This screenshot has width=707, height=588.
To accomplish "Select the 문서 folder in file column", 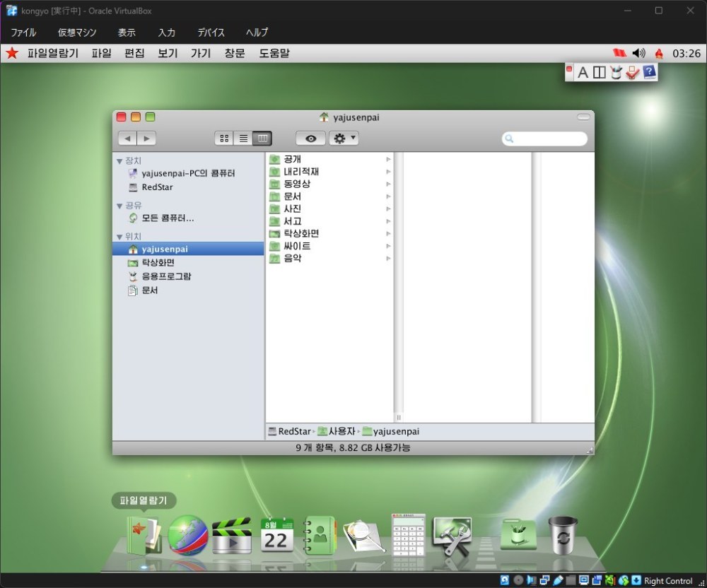I will coord(329,196).
